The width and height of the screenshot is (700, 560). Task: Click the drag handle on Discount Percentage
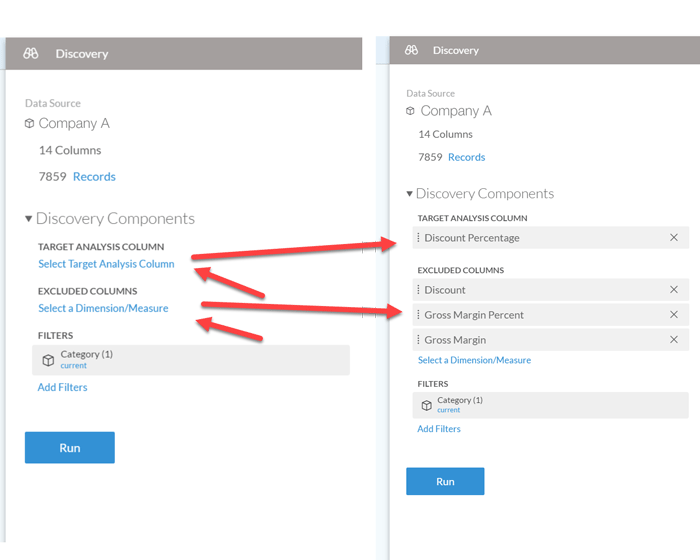coord(418,238)
